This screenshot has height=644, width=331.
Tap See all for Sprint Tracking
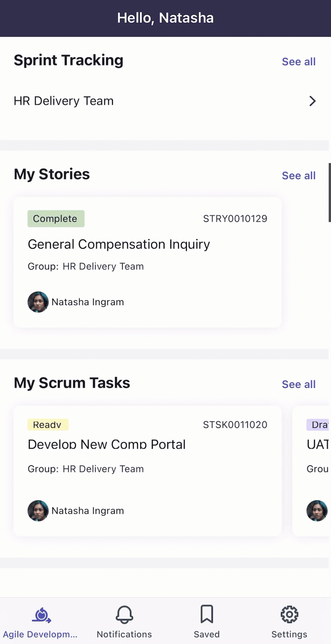pos(298,62)
